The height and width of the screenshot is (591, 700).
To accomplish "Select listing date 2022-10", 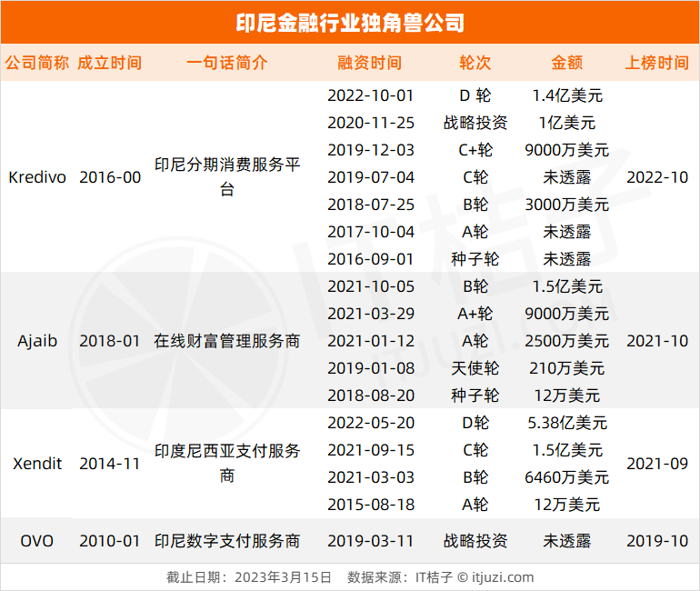I will point(657,177).
